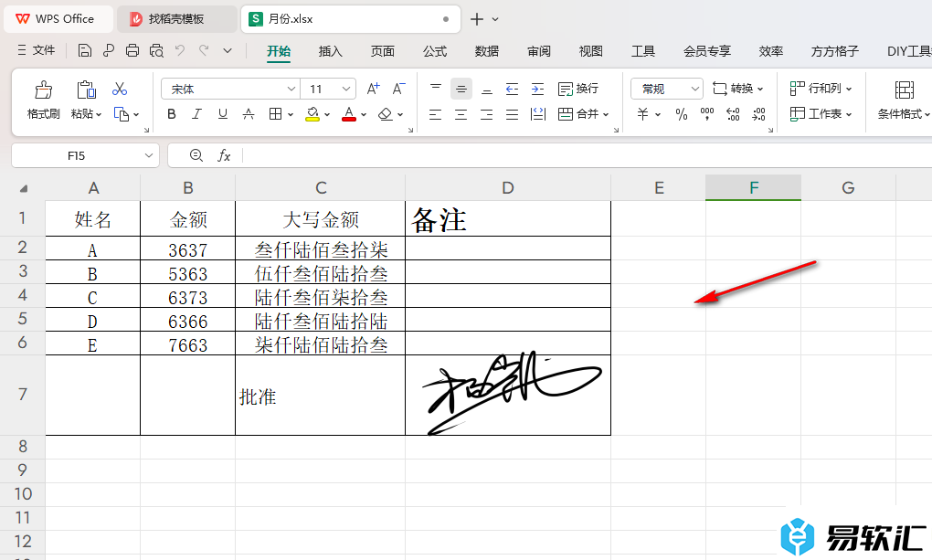Click the Copy icon
Image resolution: width=932 pixels, height=560 pixels.
click(122, 114)
